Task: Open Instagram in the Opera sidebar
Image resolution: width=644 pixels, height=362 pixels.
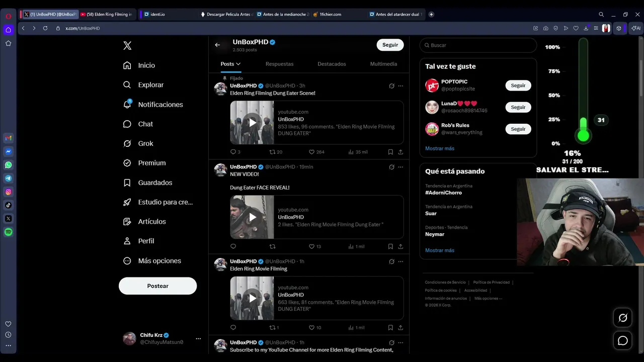Action: coord(9,192)
